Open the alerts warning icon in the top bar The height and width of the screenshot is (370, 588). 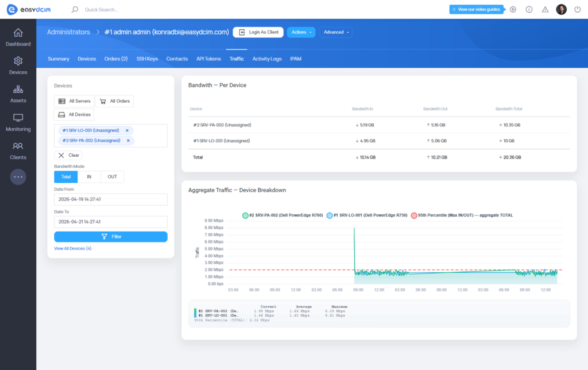click(545, 9)
